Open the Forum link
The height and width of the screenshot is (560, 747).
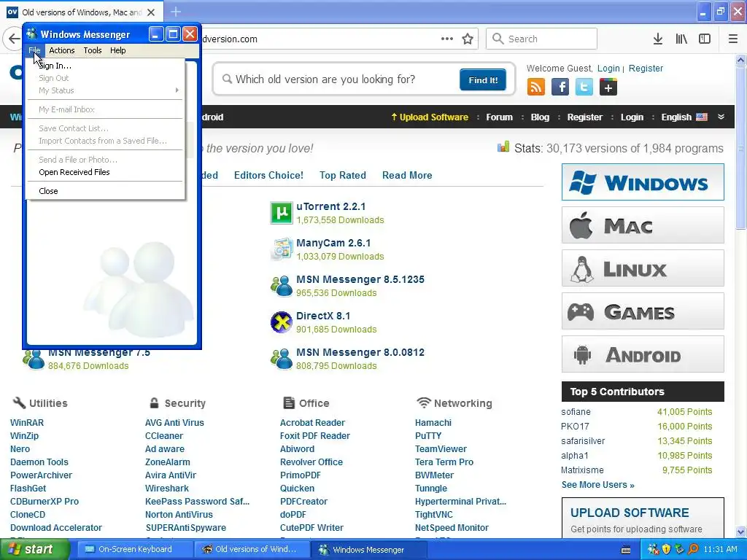pyautogui.click(x=499, y=117)
